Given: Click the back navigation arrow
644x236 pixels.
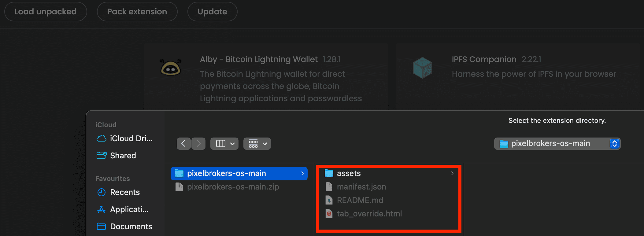Looking at the screenshot, I should click(x=183, y=143).
